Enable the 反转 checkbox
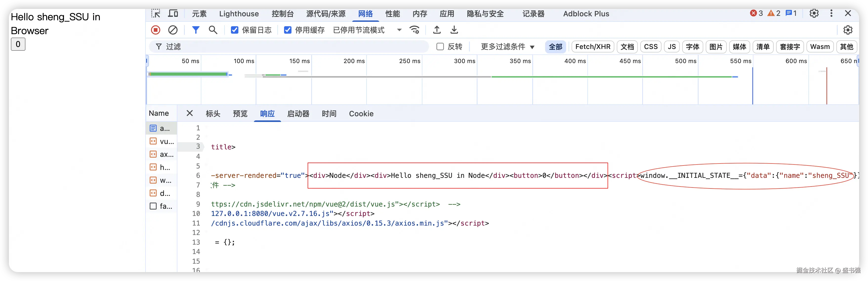The image size is (868, 281). pyautogui.click(x=440, y=47)
